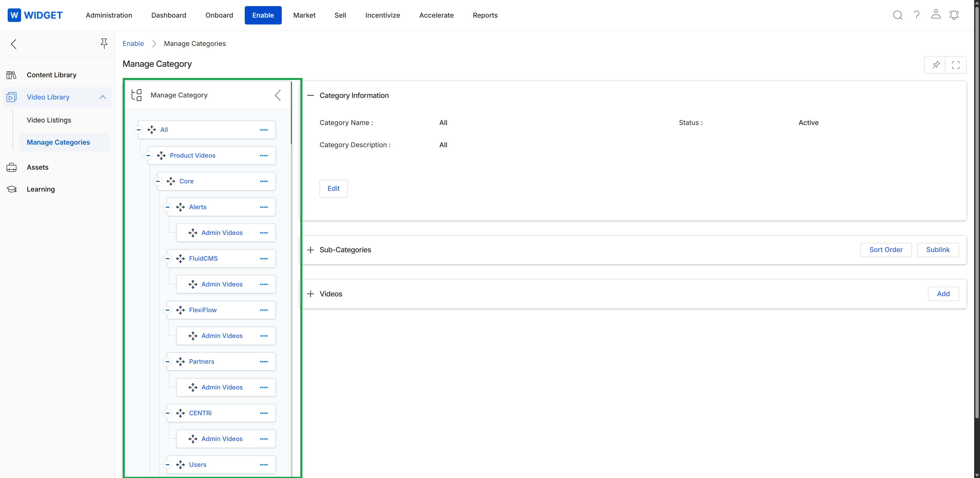This screenshot has width=980, height=478.
Task: Open more options for Core
Action: 264,181
